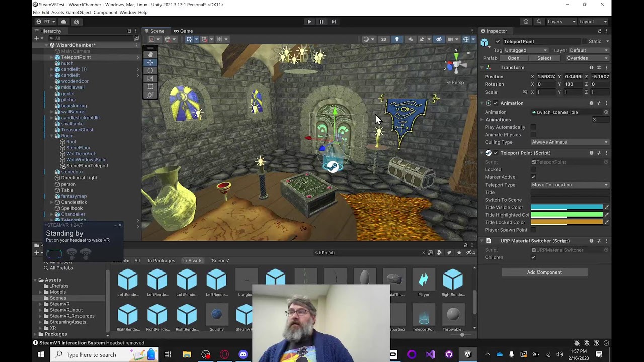The height and width of the screenshot is (362, 644).
Task: Filter search to In Packages
Action: coord(162,261)
